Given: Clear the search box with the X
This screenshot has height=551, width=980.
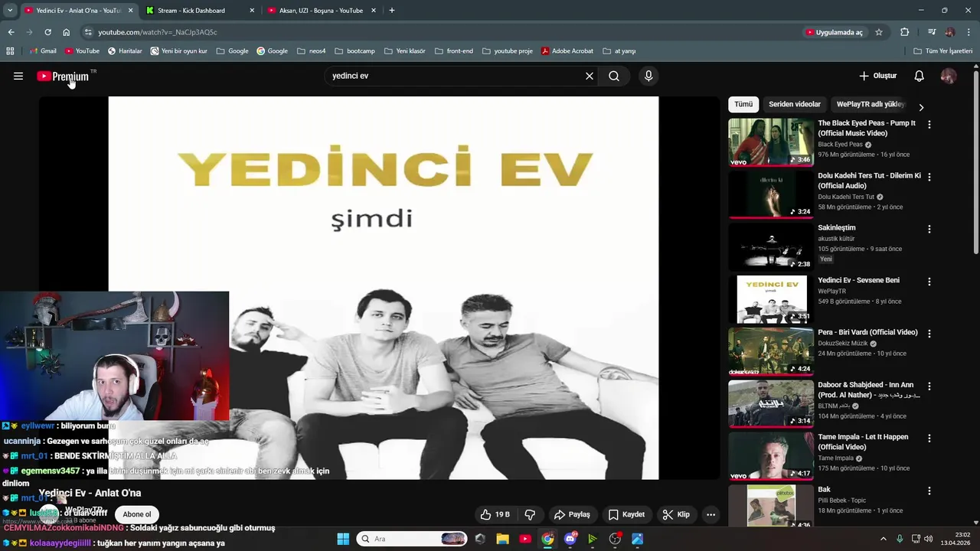Looking at the screenshot, I should (590, 76).
